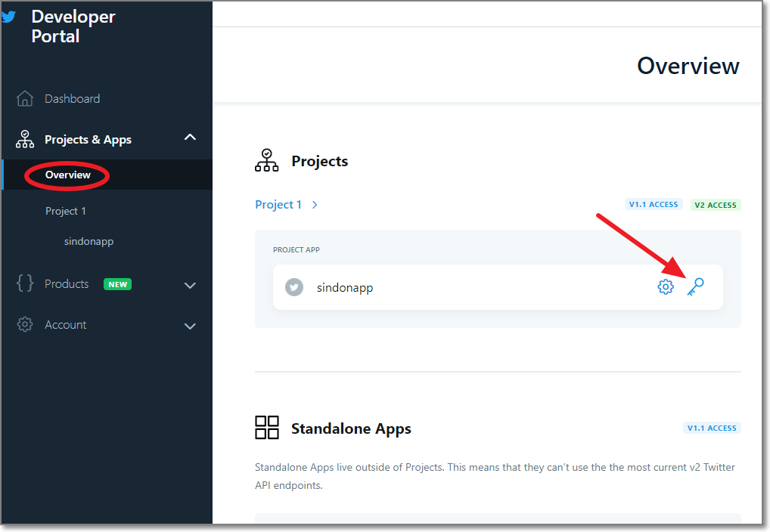Viewport: 770px width, 532px height.
Task: Click the chevron next to Project 1
Action: pyautogui.click(x=315, y=205)
